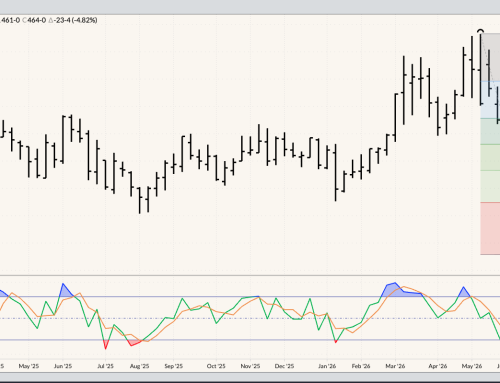Click the light blue retracement zone
500x383 pixels.
click(490, 100)
